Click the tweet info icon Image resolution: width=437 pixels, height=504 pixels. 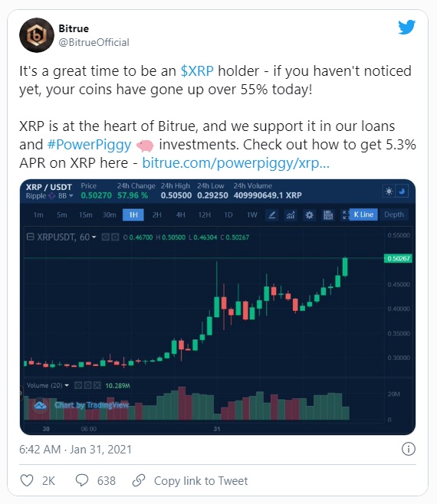click(409, 449)
